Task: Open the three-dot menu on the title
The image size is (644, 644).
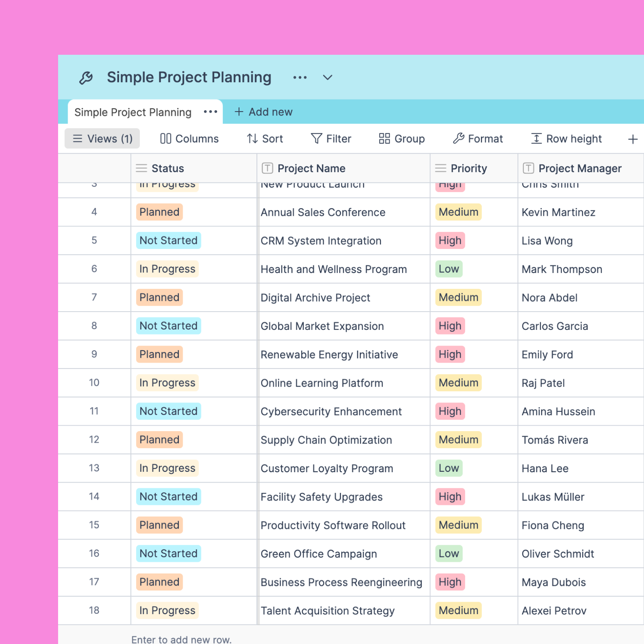Action: [300, 78]
